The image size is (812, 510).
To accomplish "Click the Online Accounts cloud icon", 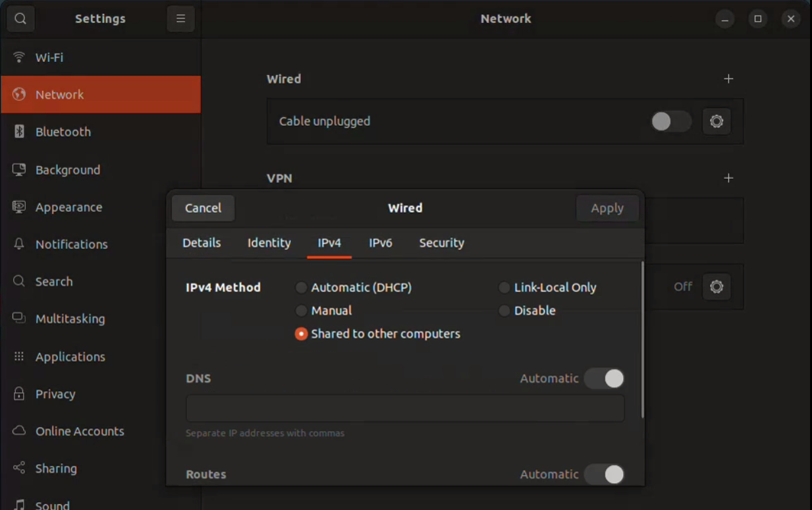I will (19, 431).
